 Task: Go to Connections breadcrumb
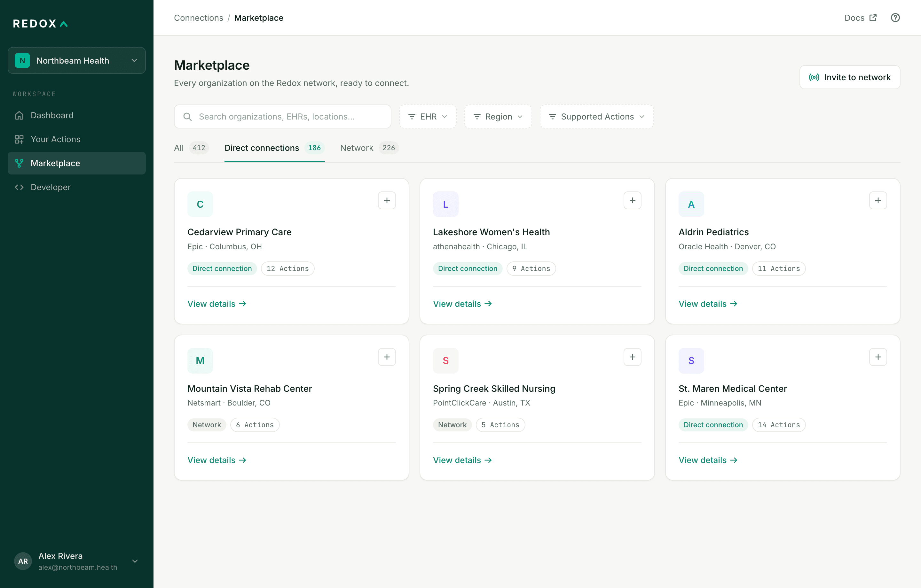199,18
